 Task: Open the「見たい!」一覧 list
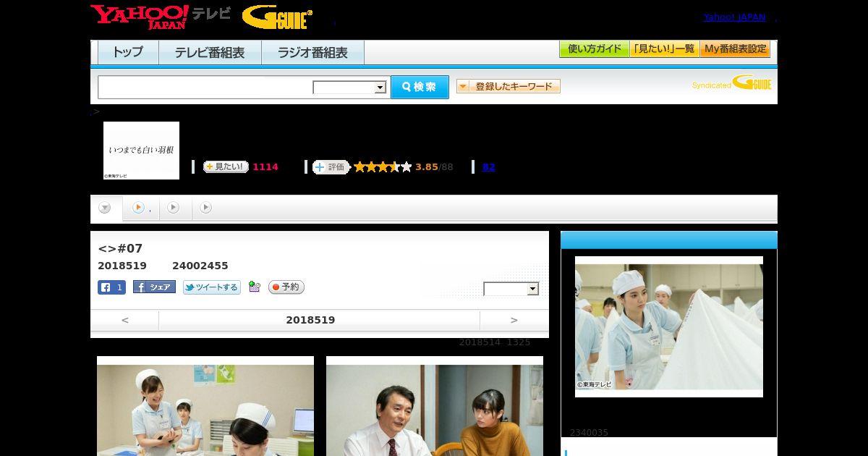tap(664, 49)
